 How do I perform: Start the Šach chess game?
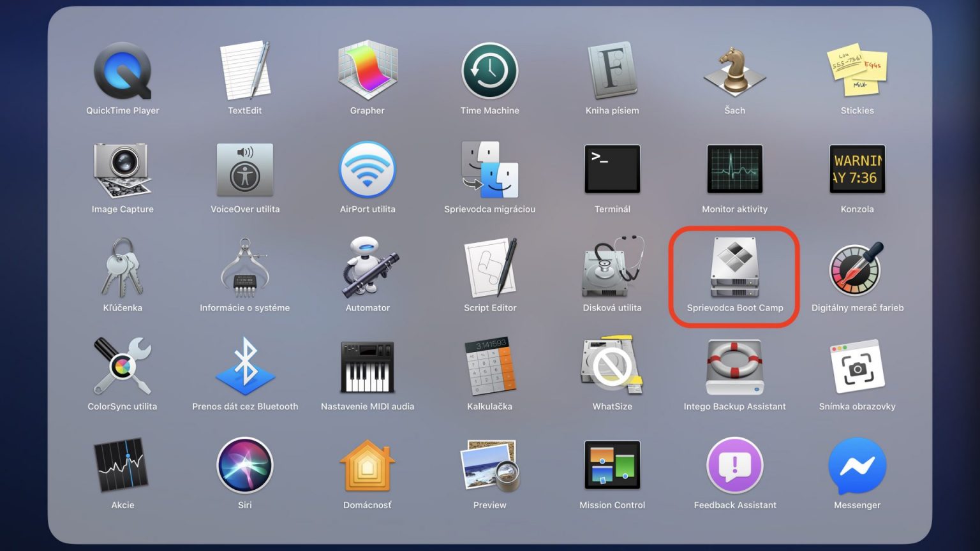(x=735, y=71)
